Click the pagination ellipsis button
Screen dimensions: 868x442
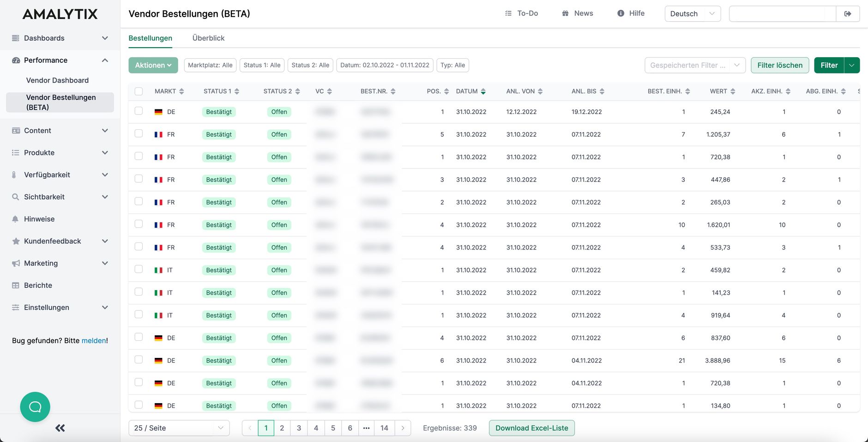(367, 428)
